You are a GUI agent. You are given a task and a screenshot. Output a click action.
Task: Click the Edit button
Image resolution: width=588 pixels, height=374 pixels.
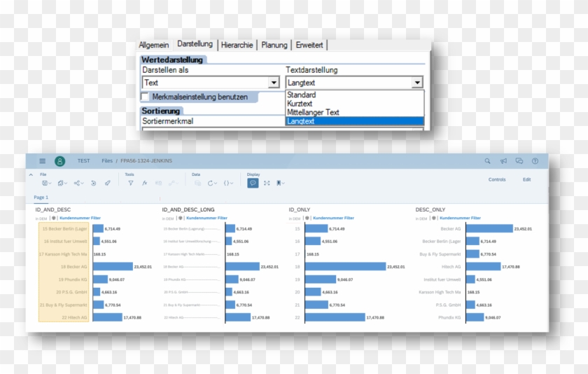(526, 179)
